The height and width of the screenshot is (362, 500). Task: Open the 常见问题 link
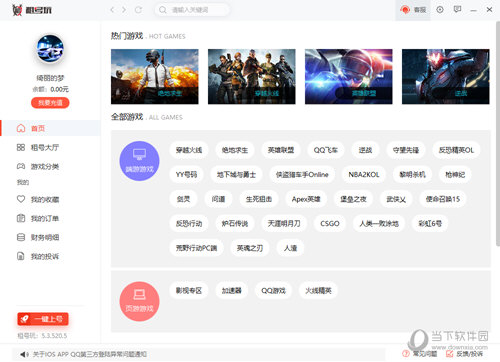(x=420, y=354)
